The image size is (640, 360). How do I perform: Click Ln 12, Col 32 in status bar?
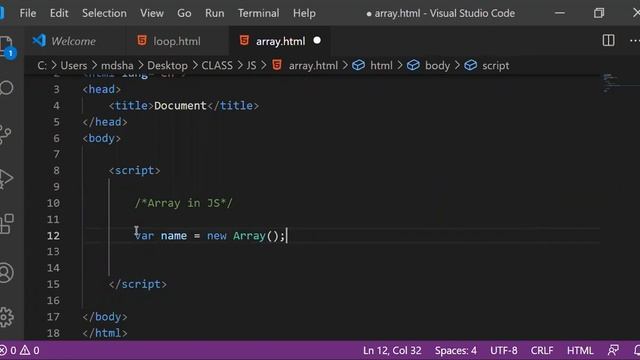click(392, 350)
